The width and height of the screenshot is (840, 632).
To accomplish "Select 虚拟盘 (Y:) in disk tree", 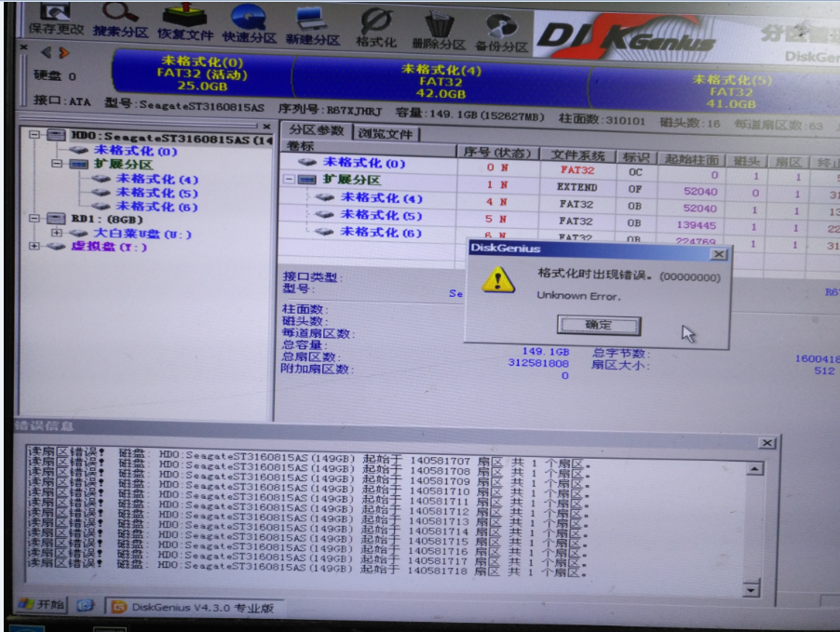I will point(109,247).
